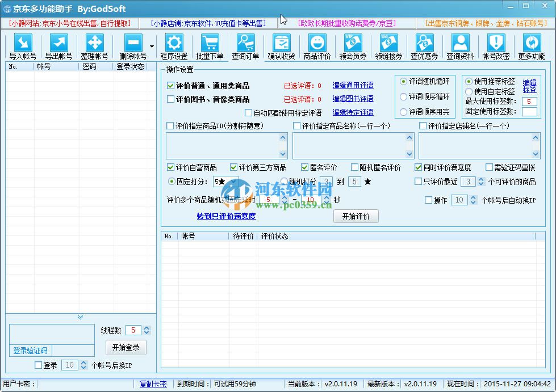Image resolution: width=556 pixels, height=392 pixels.
Task: Enable 自动匹配使用特定评语 option
Action: (x=248, y=113)
